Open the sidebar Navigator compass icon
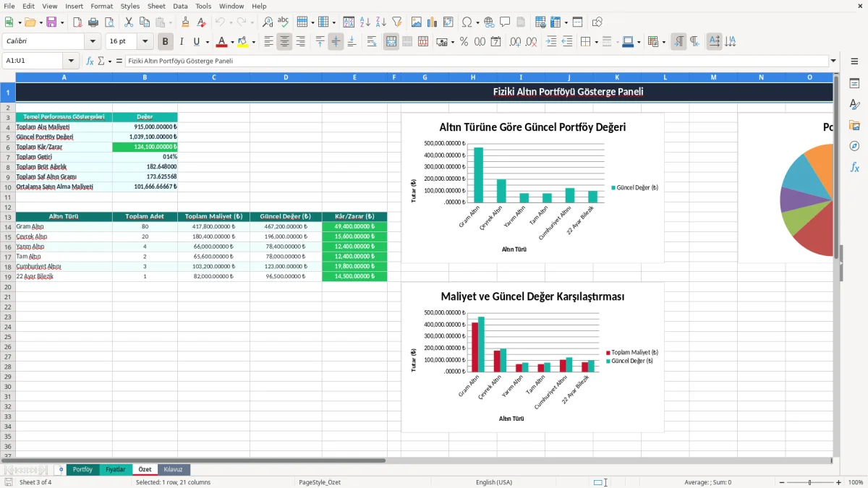 click(854, 147)
